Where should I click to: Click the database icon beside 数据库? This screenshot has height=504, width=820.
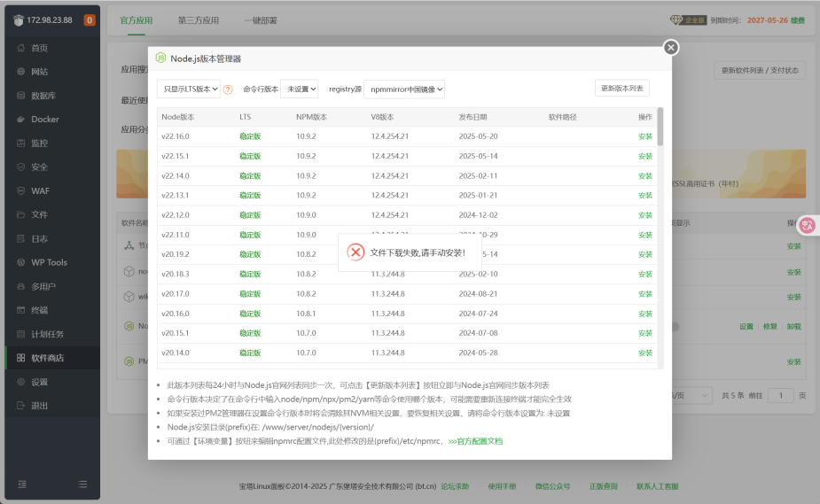[21, 96]
